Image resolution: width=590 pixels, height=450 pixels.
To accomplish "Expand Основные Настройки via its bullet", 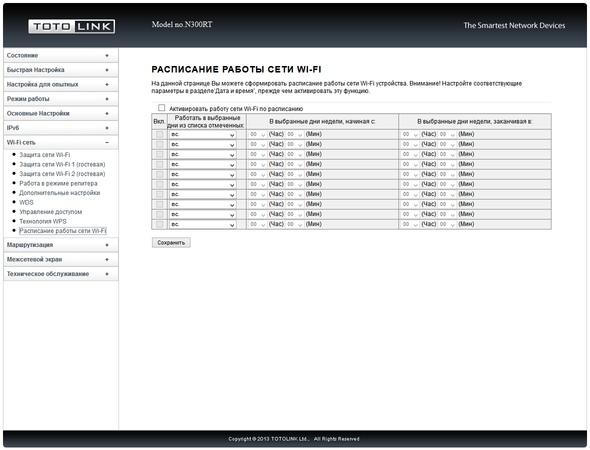I will click(x=107, y=114).
